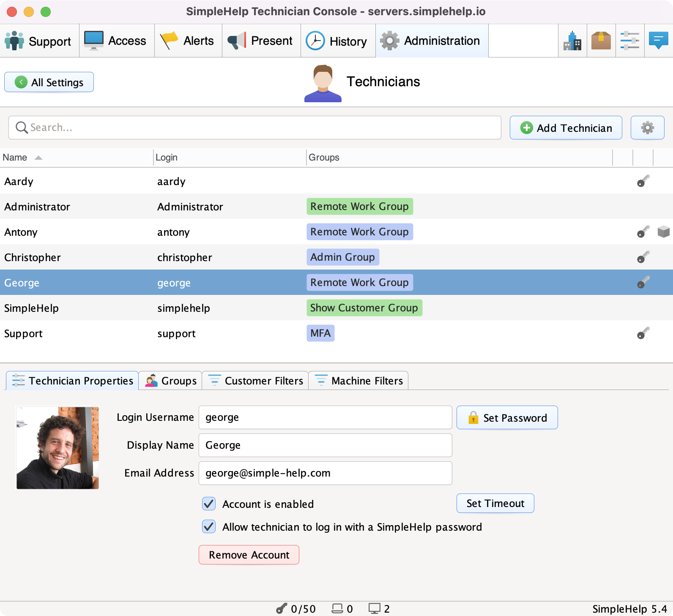
Task: Select the Support technician row
Action: 336,333
